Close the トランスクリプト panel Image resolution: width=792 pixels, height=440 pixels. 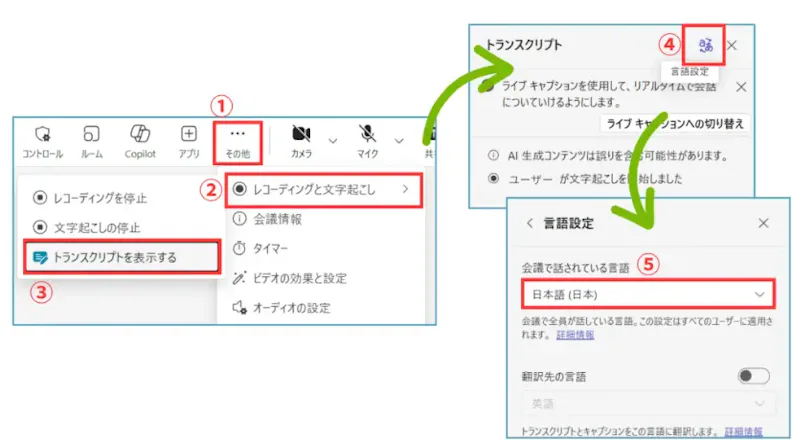point(732,45)
